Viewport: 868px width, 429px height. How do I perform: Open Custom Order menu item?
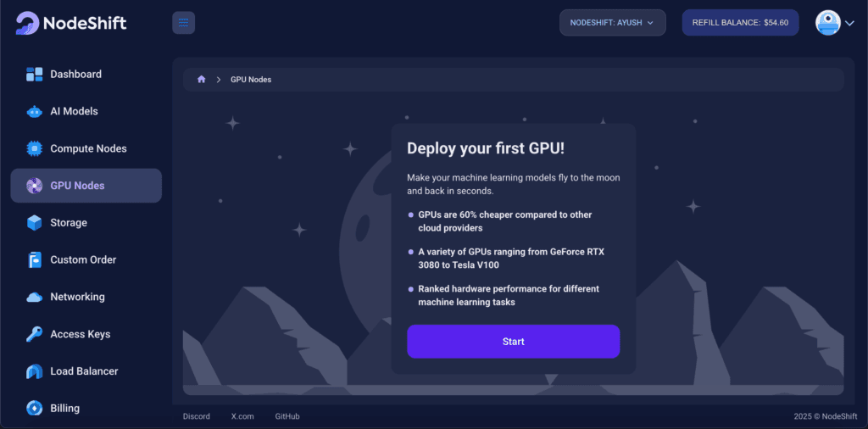coord(86,259)
